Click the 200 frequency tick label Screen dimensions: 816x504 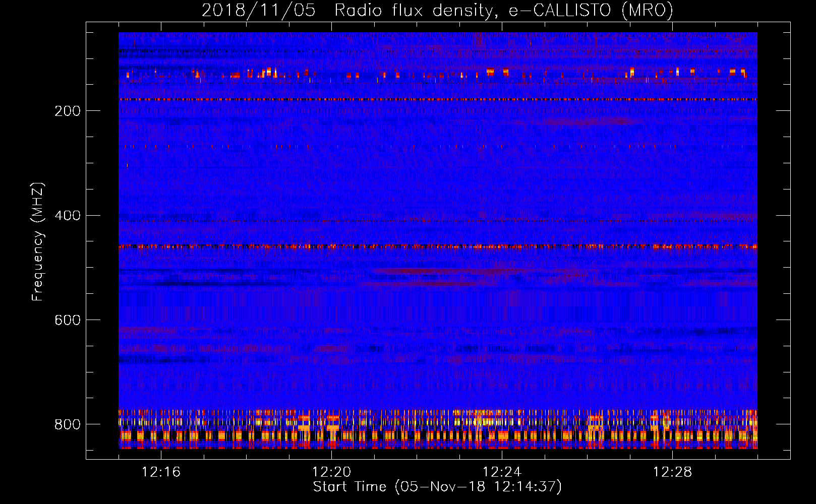pos(68,111)
